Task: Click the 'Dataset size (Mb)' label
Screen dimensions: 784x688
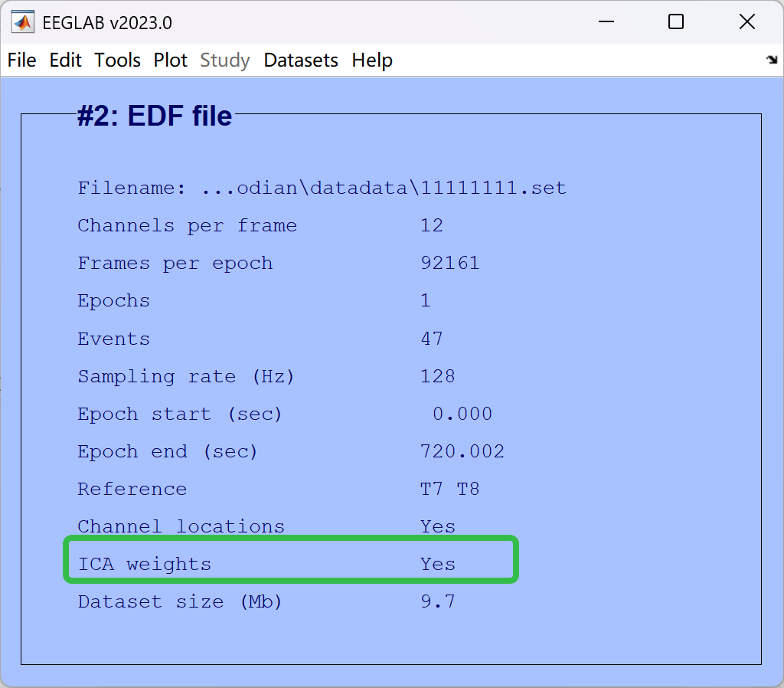Action: pyautogui.click(x=179, y=602)
